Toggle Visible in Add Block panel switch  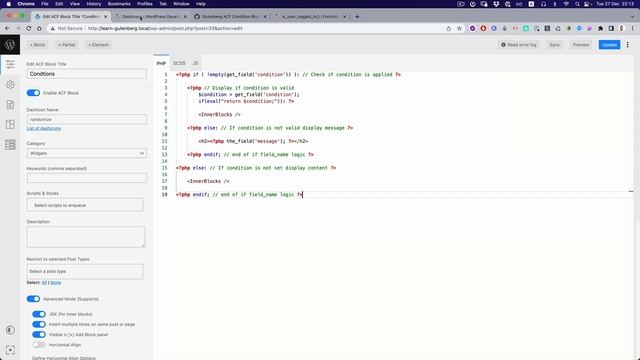39,334
